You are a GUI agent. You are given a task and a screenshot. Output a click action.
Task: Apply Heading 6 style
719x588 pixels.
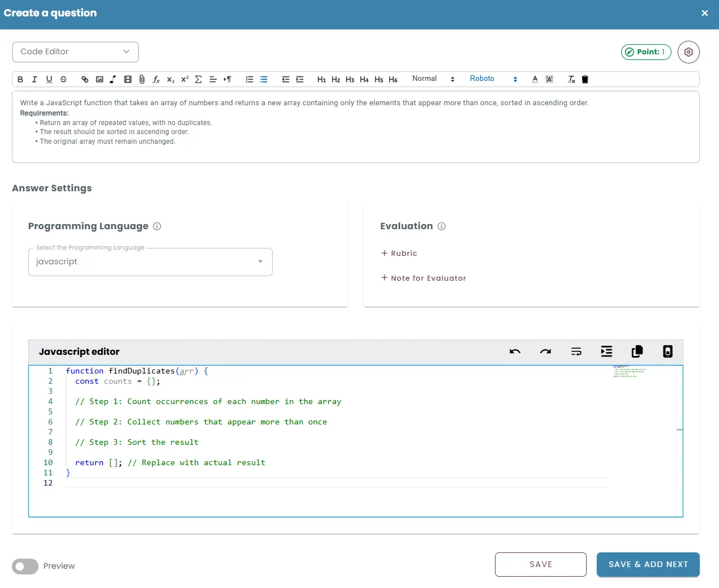[x=393, y=79]
